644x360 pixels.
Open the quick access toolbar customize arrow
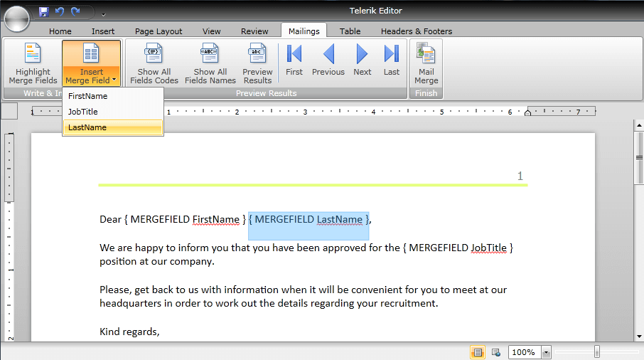(104, 14)
